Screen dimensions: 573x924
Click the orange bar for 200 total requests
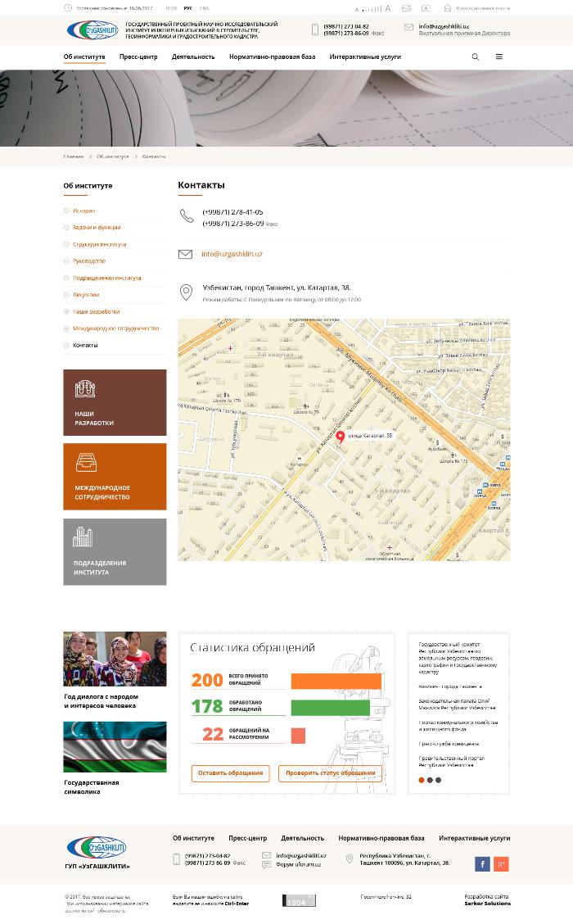[x=336, y=682]
